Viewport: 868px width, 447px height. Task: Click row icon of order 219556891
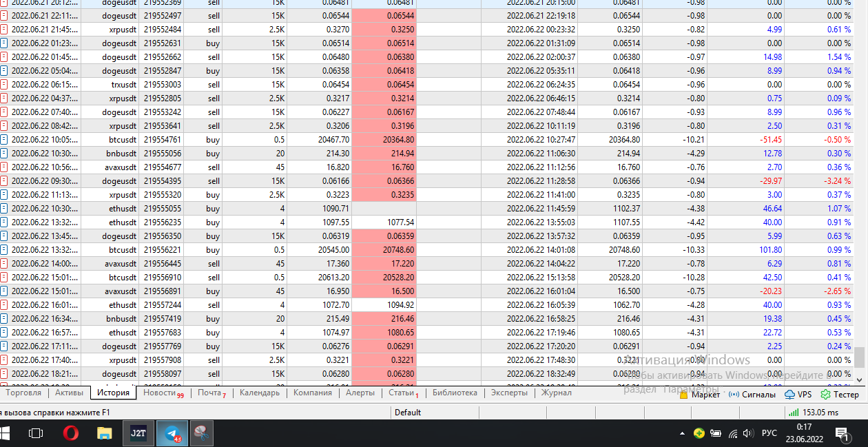pyautogui.click(x=4, y=291)
